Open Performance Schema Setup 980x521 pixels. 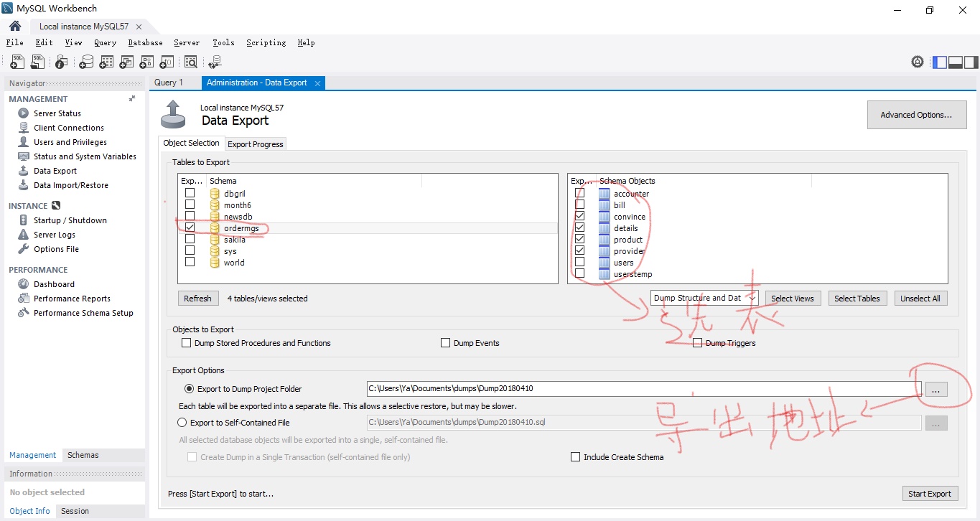(x=83, y=313)
